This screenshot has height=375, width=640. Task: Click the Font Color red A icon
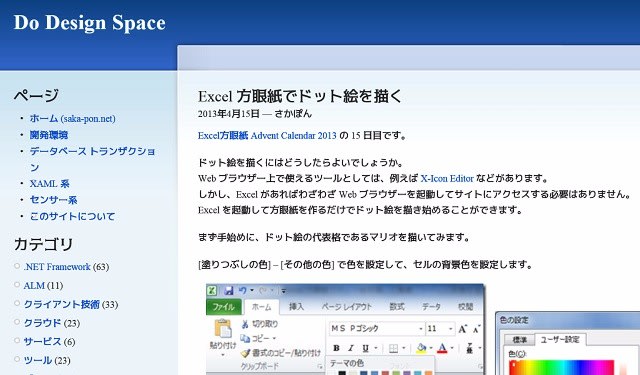click(442, 348)
